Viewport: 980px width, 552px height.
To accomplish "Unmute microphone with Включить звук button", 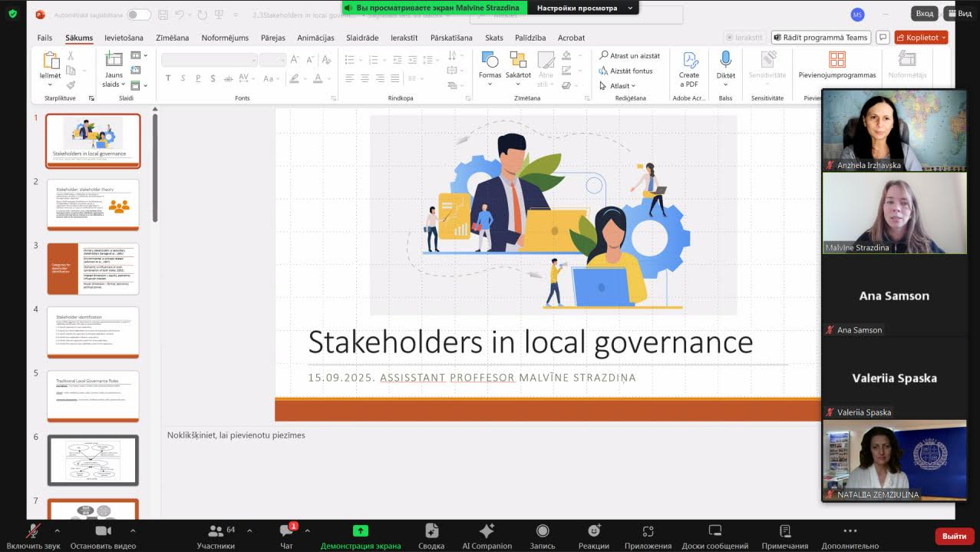I will tap(33, 535).
